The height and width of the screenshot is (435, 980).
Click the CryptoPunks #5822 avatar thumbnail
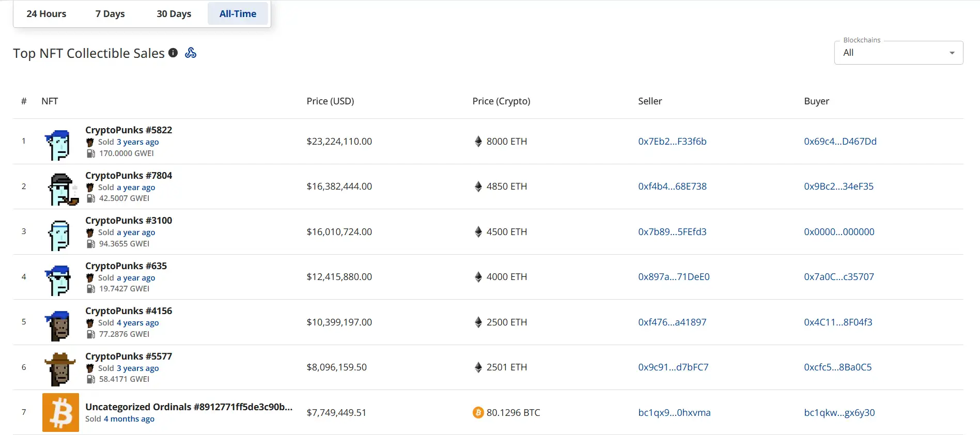59,145
